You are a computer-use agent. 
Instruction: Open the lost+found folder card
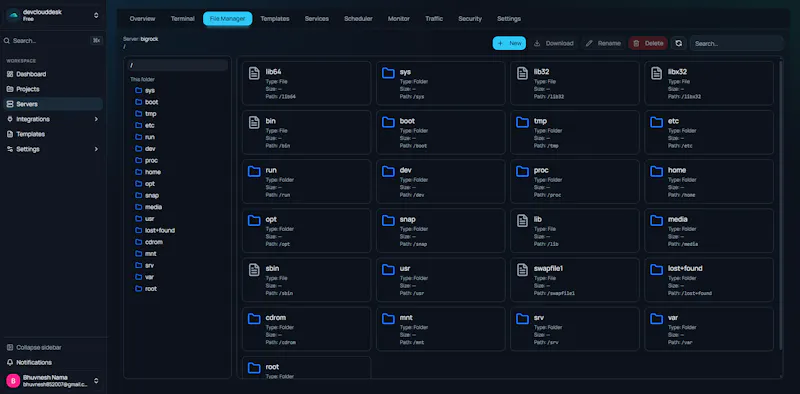point(709,280)
